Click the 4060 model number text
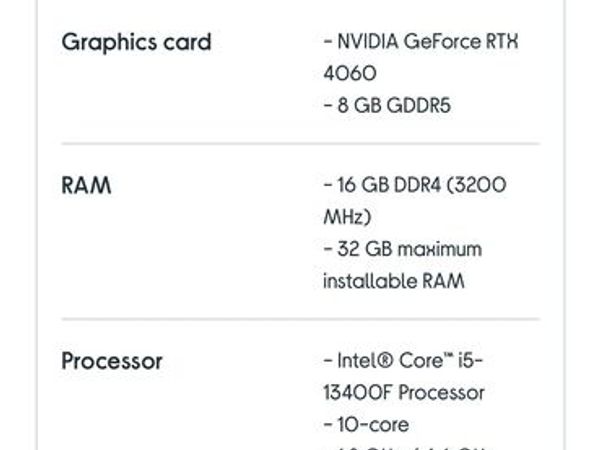Viewport: 600px width, 450px height. point(350,73)
